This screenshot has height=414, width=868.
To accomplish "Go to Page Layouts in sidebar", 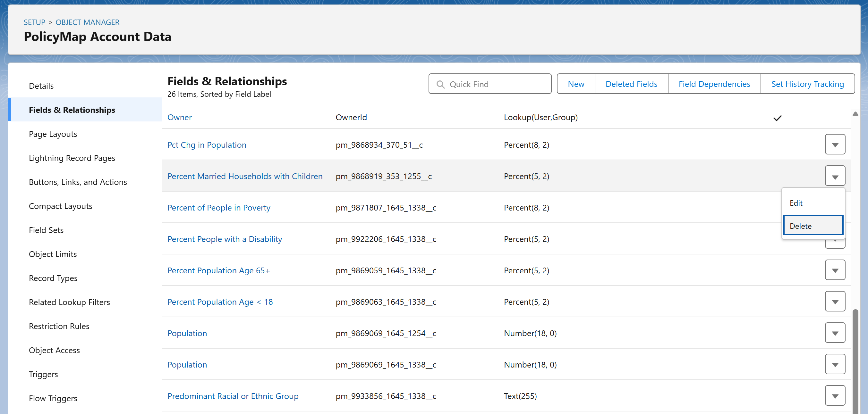I will click(53, 134).
